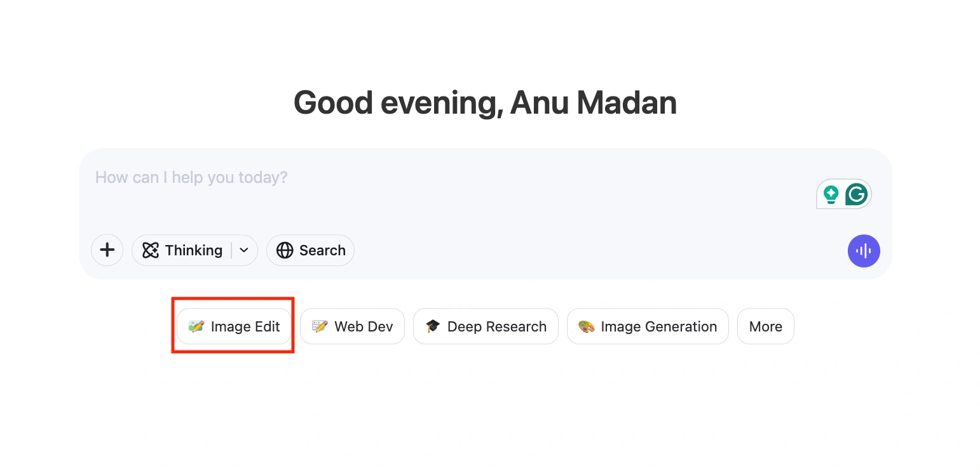980x475 pixels.
Task: Click the picture icon on Image Edit
Action: [x=196, y=326]
